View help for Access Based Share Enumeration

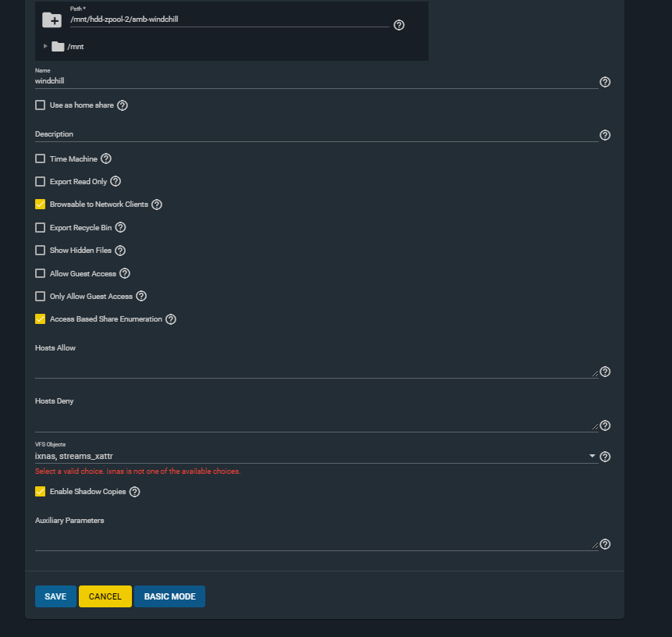(171, 319)
